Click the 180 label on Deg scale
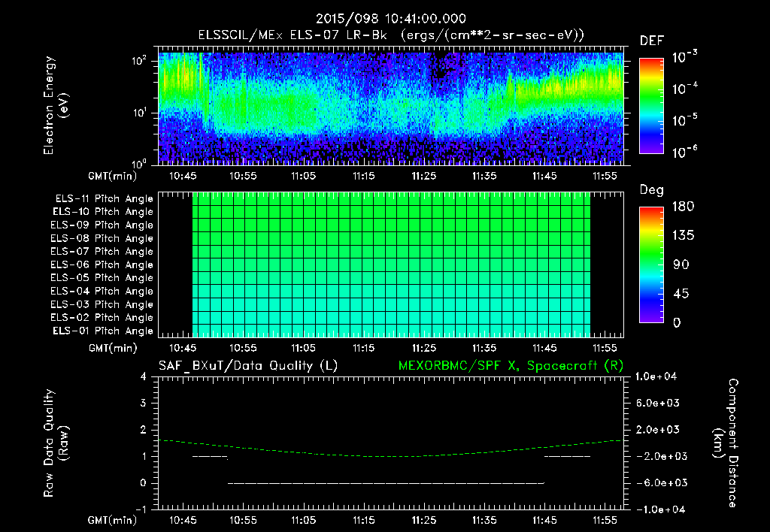 pyautogui.click(x=683, y=206)
